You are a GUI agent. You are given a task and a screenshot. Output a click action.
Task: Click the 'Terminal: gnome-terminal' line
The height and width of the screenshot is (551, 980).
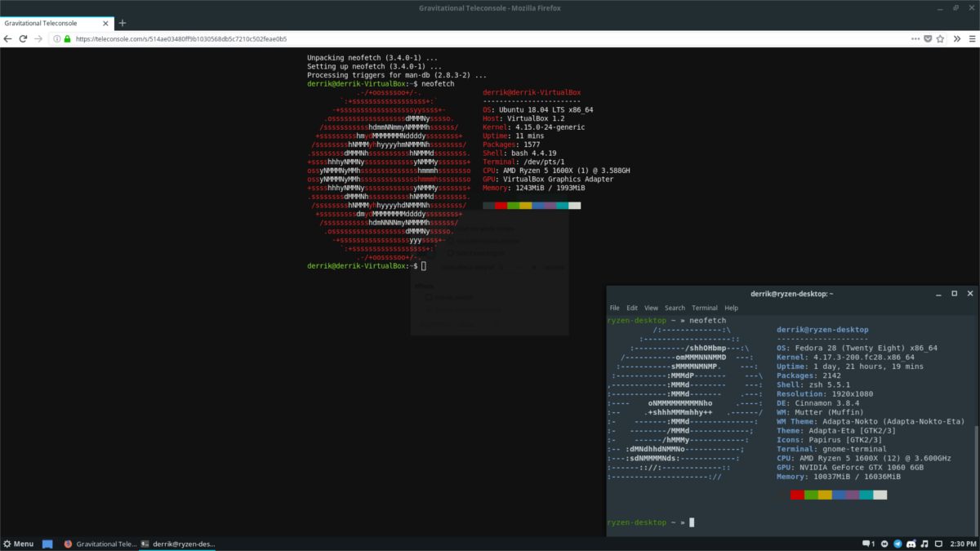[x=831, y=449]
